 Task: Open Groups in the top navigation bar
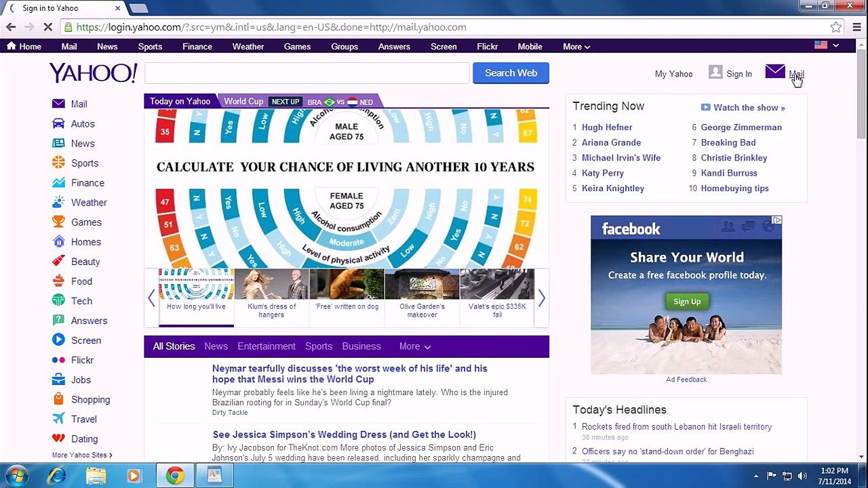coord(344,47)
